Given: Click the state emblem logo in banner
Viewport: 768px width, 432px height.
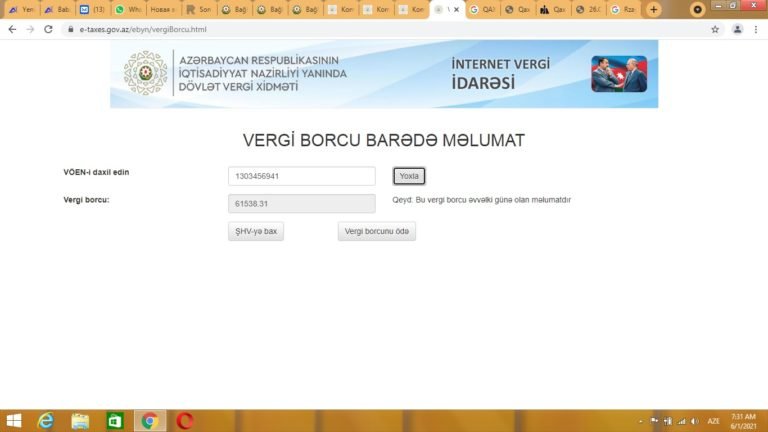Looking at the screenshot, I should point(145,73).
